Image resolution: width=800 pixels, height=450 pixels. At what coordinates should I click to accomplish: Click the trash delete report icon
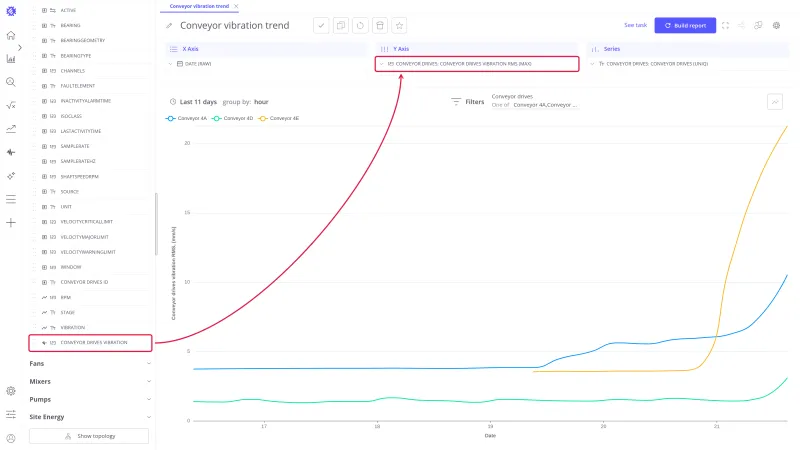point(380,26)
